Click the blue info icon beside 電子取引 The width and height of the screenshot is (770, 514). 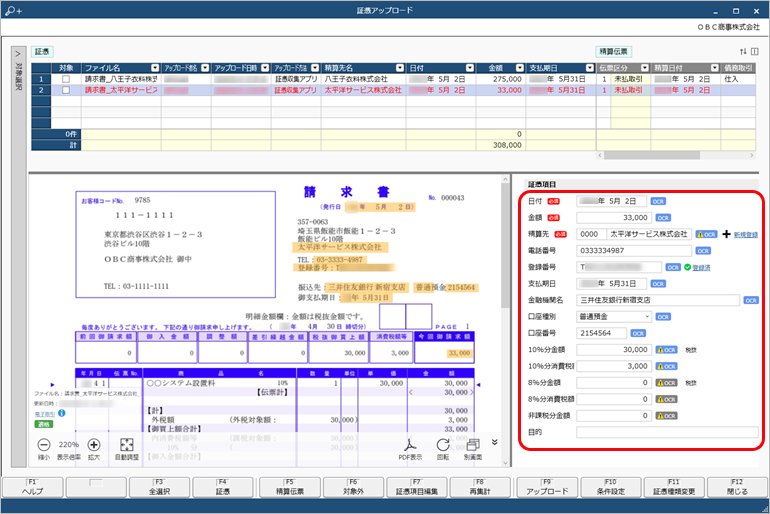click(62, 413)
